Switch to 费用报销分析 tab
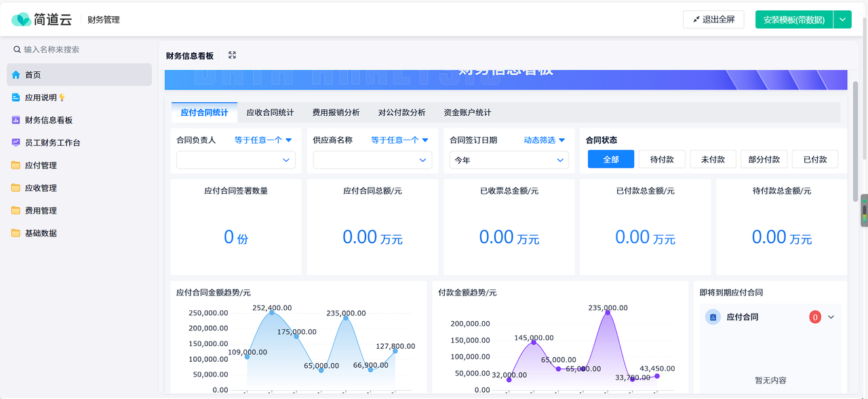 (336, 112)
